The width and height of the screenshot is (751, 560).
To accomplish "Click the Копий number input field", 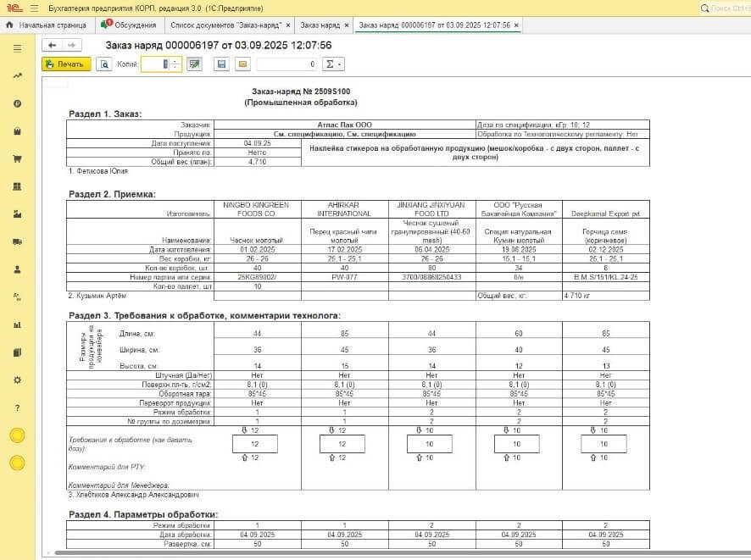I will pyautogui.click(x=156, y=64).
